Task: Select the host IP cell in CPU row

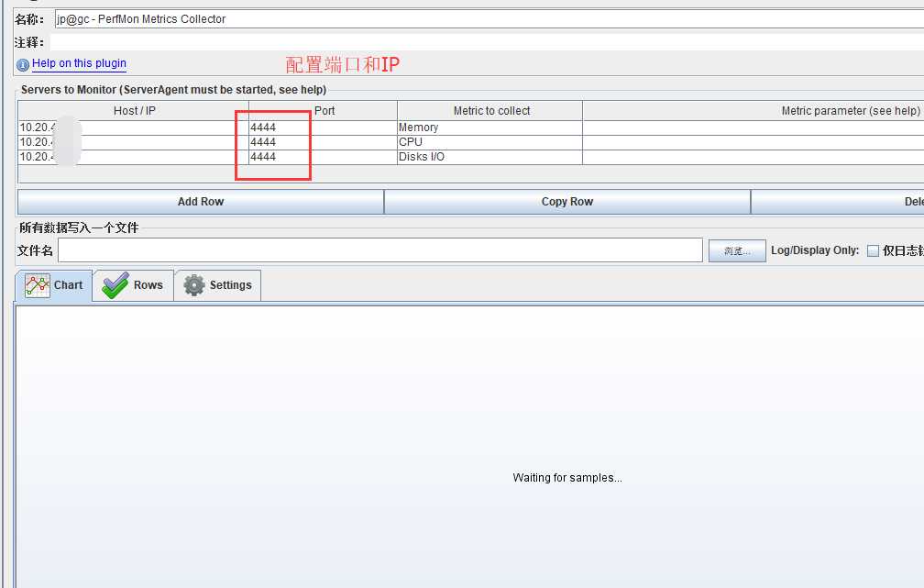Action: [x=133, y=142]
